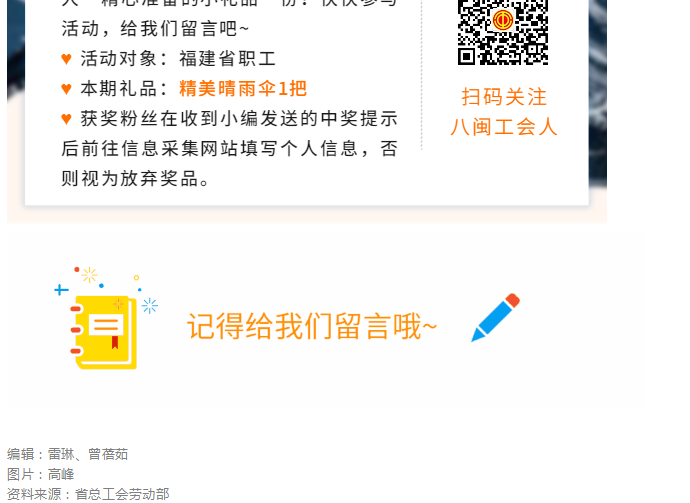
Task: Click the orange heart before 本期礼品
Action: point(66,89)
